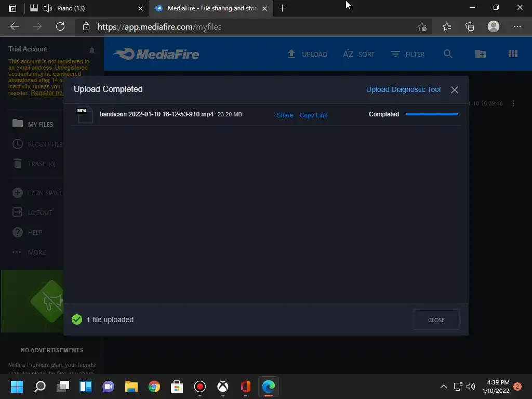Select the bandicam 2022-01-10 16-12-53-910.mp4 filename
Screen dimensions: 532x399
(156, 114)
